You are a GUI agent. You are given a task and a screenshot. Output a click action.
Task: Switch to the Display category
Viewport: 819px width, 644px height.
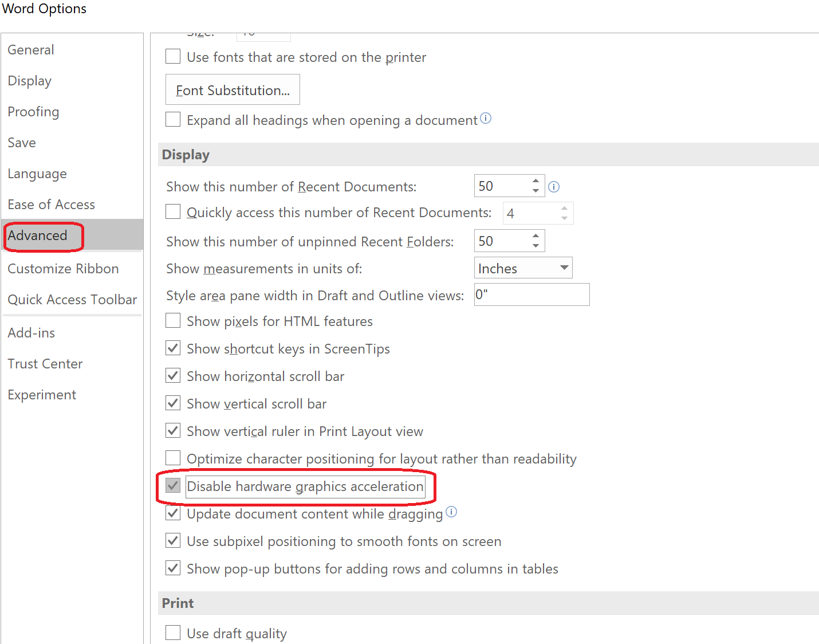pyautogui.click(x=72, y=81)
